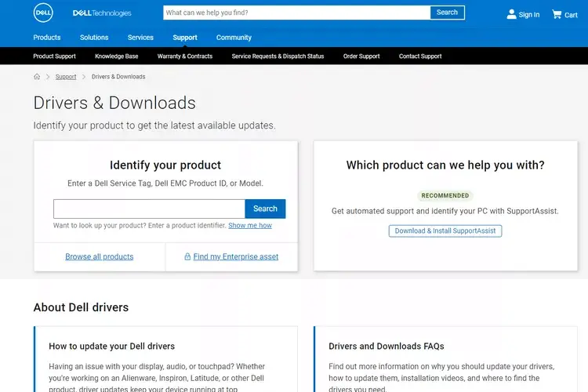Image resolution: width=588 pixels, height=392 pixels.
Task: Go to home via breadcrumb house icon
Action: coord(37,77)
